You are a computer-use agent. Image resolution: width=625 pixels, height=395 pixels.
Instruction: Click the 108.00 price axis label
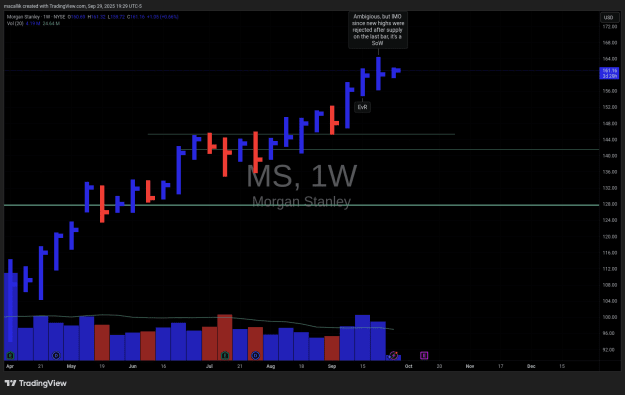610,285
